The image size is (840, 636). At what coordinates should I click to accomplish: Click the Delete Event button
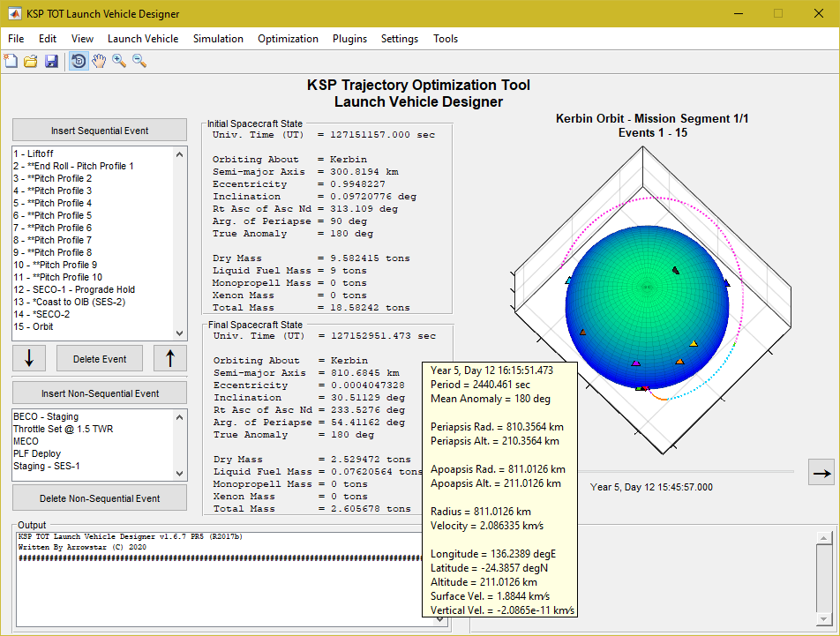pyautogui.click(x=100, y=359)
